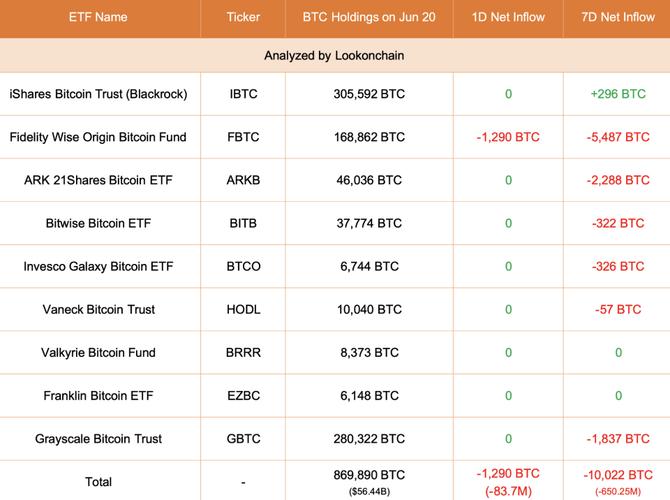This screenshot has height=500, width=670.
Task: Select the Franklin Bitcoin ETF name
Action: 98,395
